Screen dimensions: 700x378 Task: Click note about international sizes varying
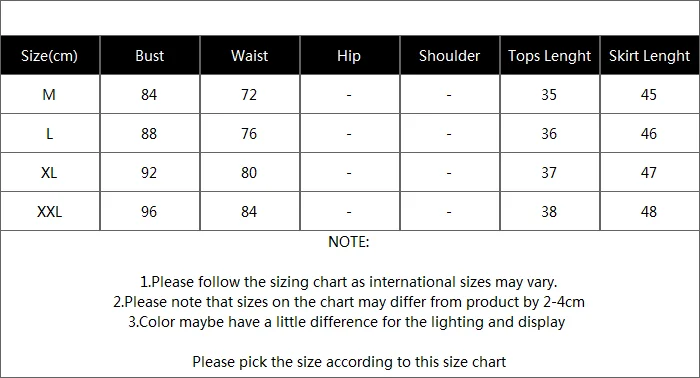point(349,282)
